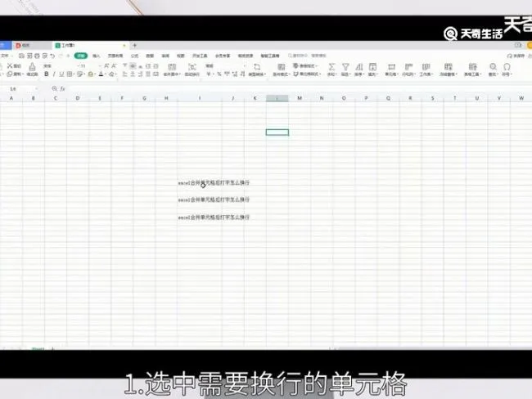Open the Review (审阅) ribbon tab
Screen dimensions: 532x399
165,56
